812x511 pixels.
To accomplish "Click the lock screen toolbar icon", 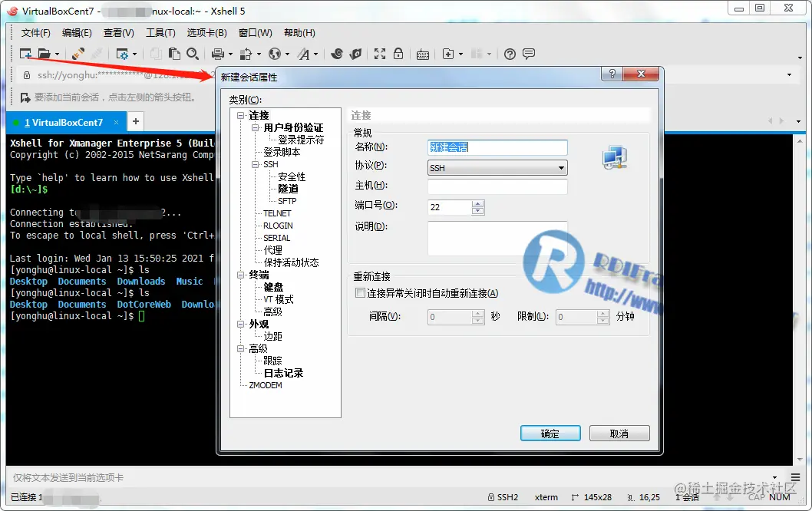I will coord(397,54).
